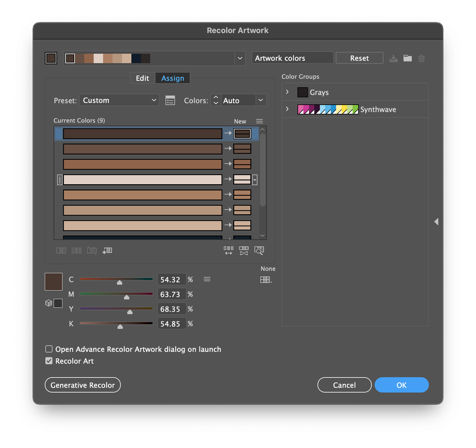Expand the Synthwave color group

pyautogui.click(x=287, y=109)
